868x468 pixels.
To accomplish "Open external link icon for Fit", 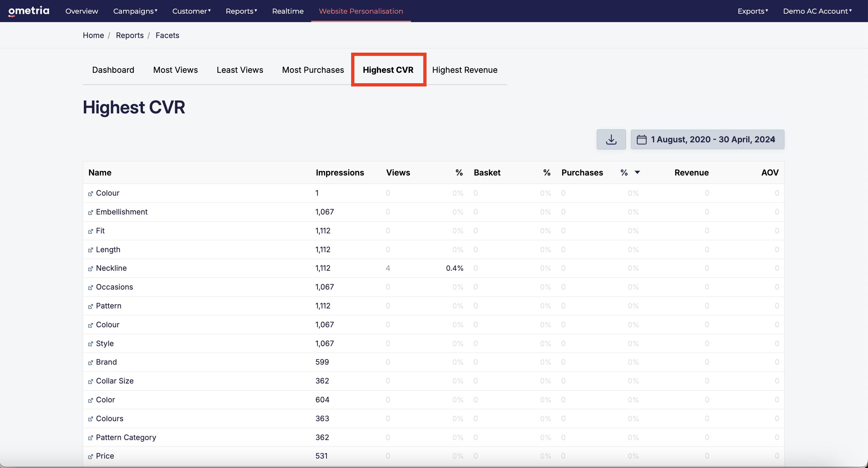I will (90, 231).
